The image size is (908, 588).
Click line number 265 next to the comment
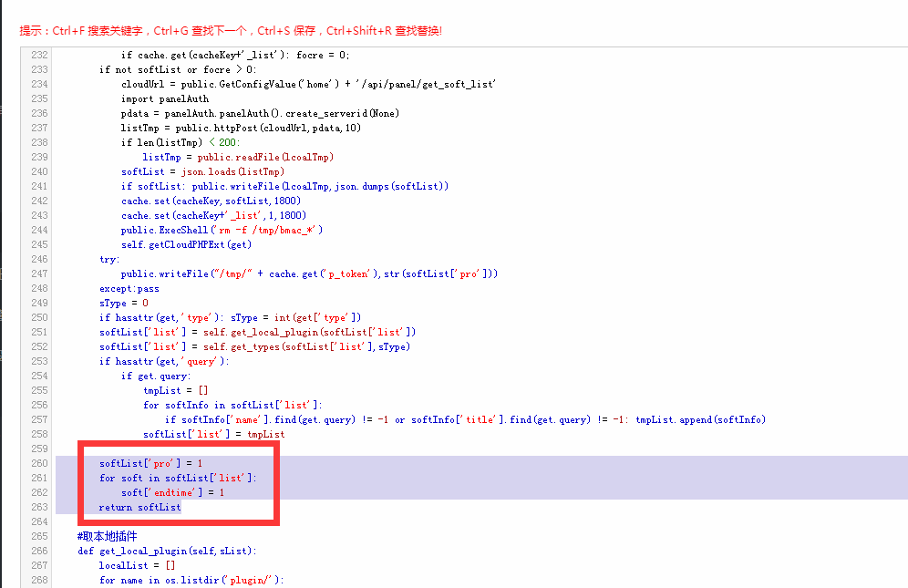point(38,536)
